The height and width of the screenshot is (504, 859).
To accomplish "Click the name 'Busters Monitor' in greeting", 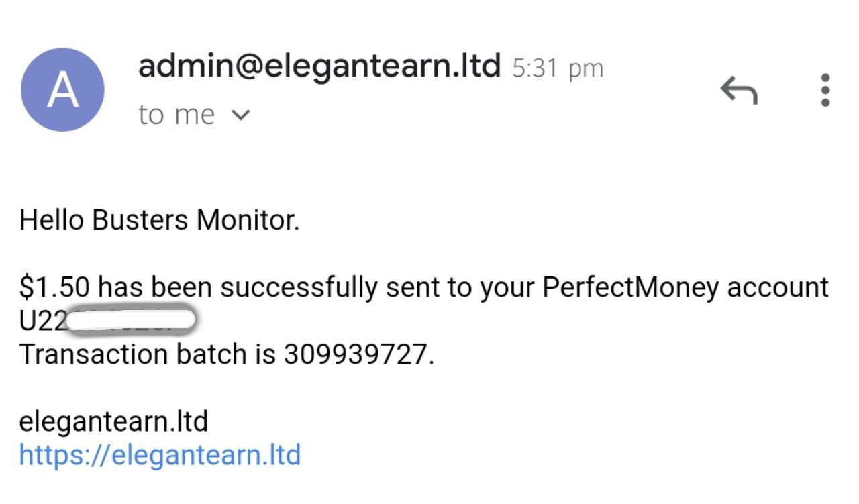I will 195,220.
